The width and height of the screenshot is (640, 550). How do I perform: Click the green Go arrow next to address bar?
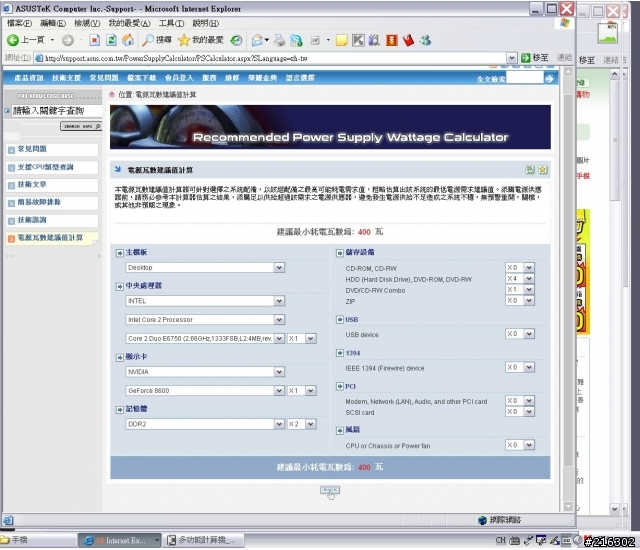point(526,58)
